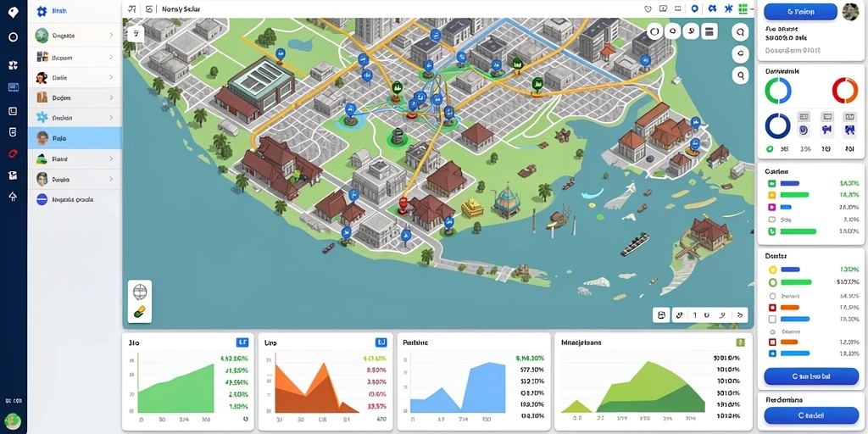Click the home arrow icon in dark sidebar

pos(14,197)
